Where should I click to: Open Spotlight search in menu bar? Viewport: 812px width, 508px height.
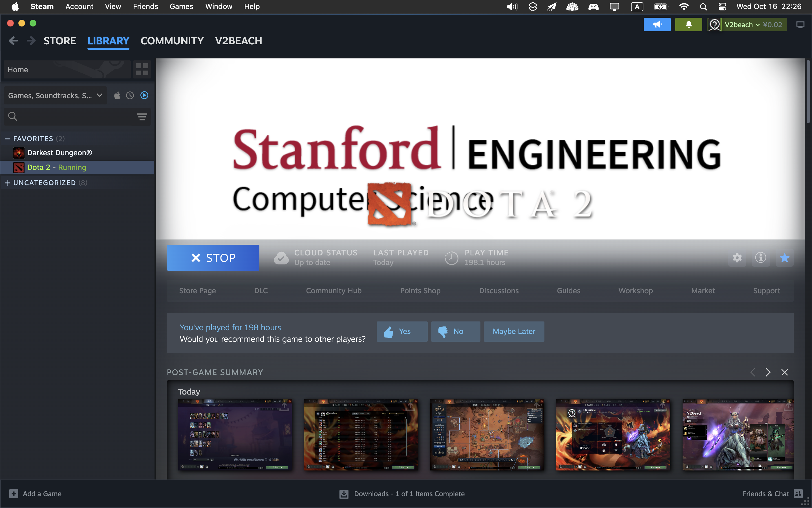[703, 6]
